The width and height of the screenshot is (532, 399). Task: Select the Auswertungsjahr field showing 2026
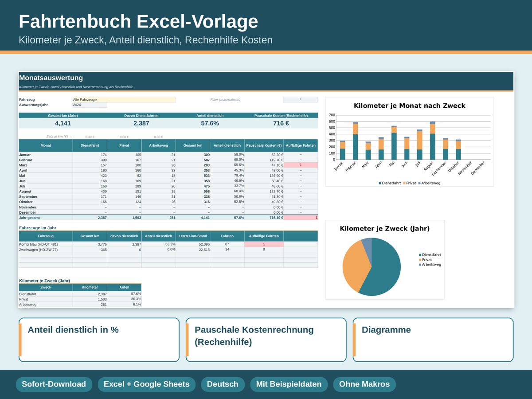90,105
